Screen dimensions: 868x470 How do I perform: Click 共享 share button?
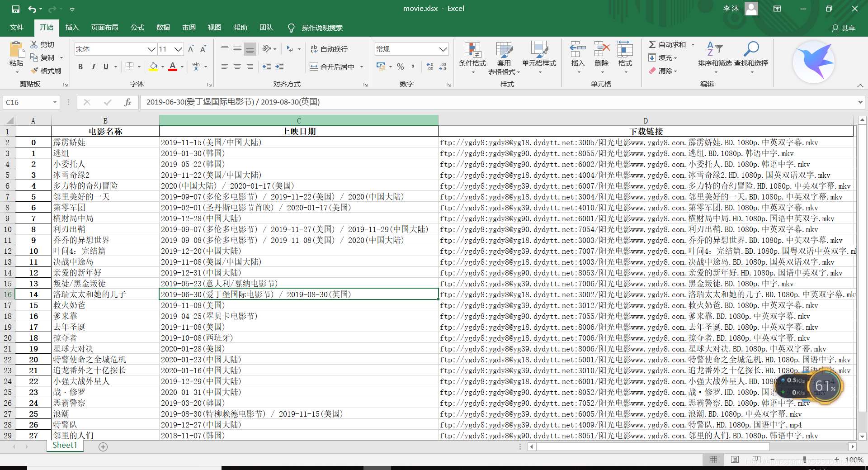coord(844,28)
